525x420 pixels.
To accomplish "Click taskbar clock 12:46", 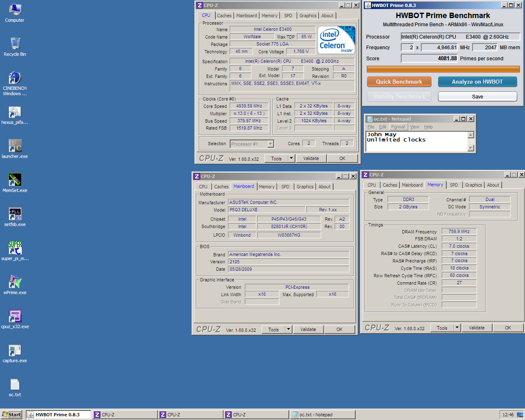I will pyautogui.click(x=508, y=415).
